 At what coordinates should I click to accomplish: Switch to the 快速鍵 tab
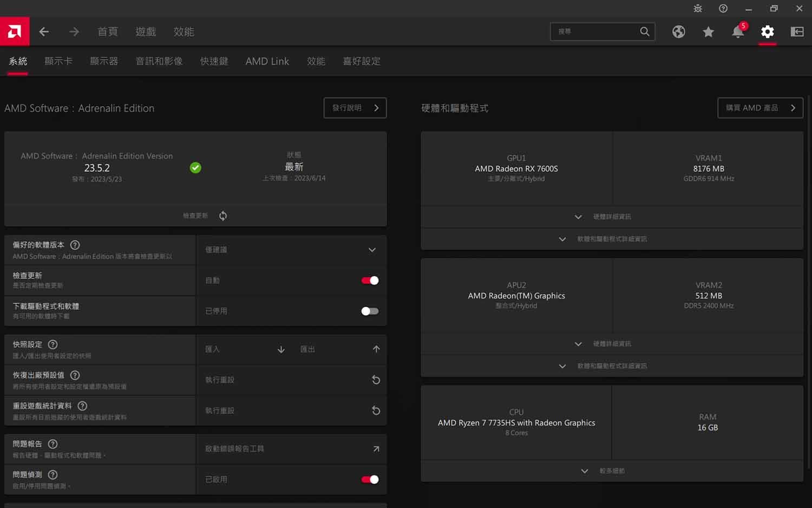[x=214, y=61]
